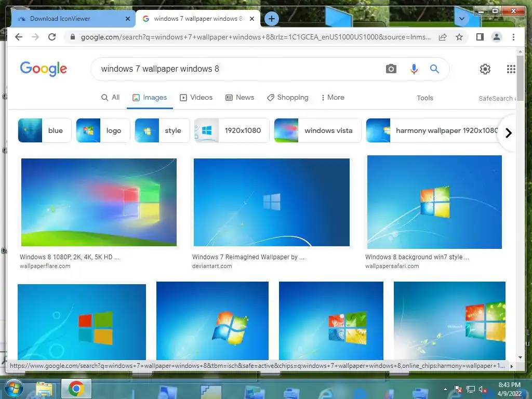Filter images by the 1920x1080 chip
The width and height of the screenshot is (532, 399).
coord(232,130)
